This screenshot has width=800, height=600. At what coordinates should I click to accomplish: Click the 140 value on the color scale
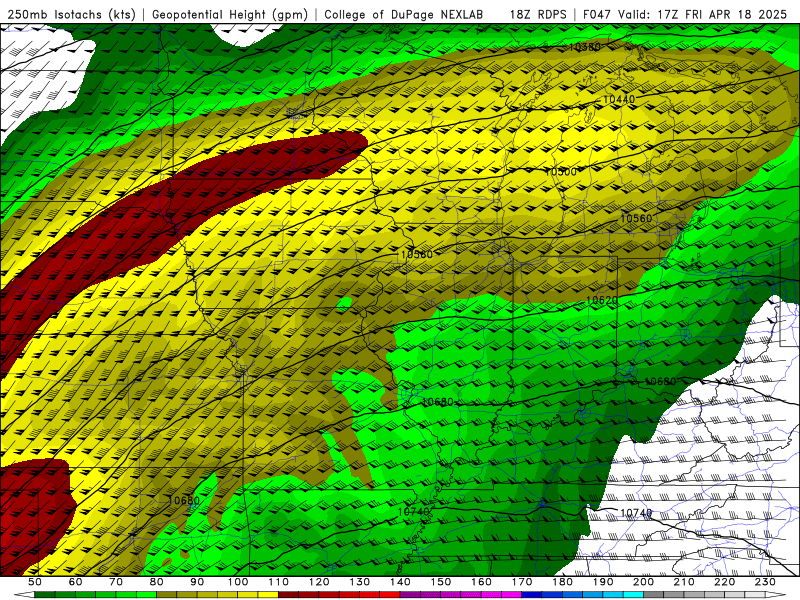point(400,582)
